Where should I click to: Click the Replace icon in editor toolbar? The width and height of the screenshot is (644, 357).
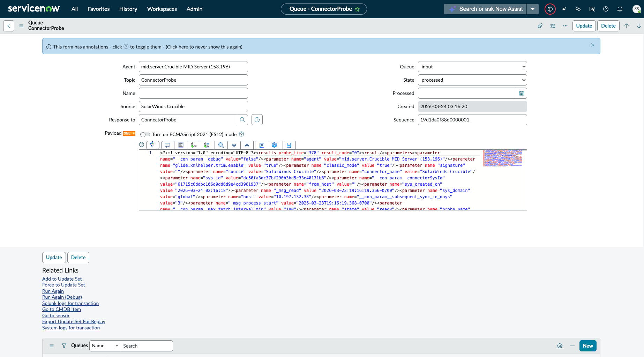[x=194, y=145]
